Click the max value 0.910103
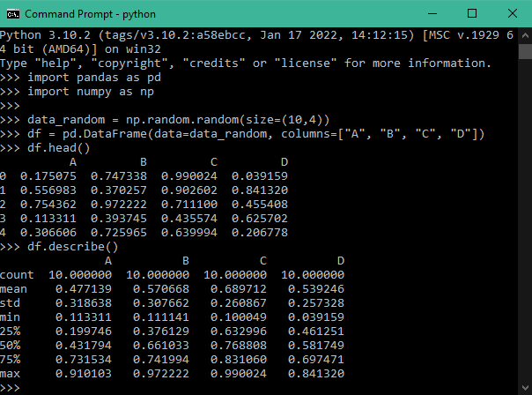532x395 pixels. [x=81, y=373]
